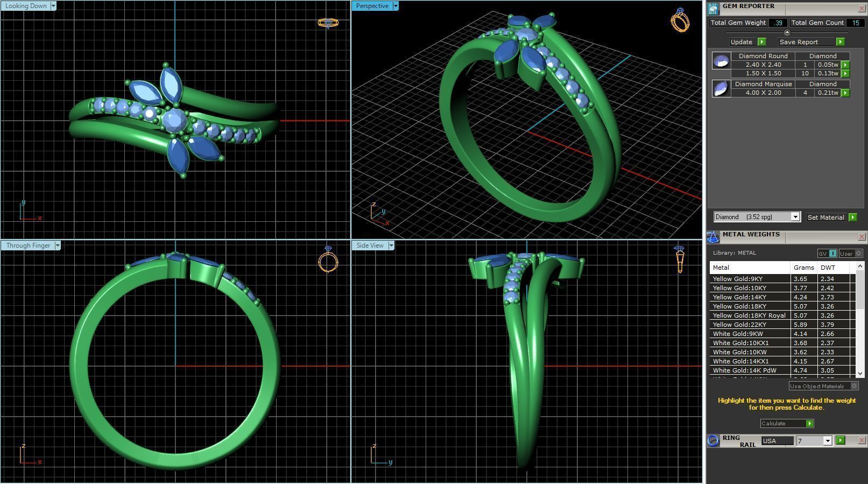
Task: Click the USA ring standard field
Action: click(x=777, y=441)
